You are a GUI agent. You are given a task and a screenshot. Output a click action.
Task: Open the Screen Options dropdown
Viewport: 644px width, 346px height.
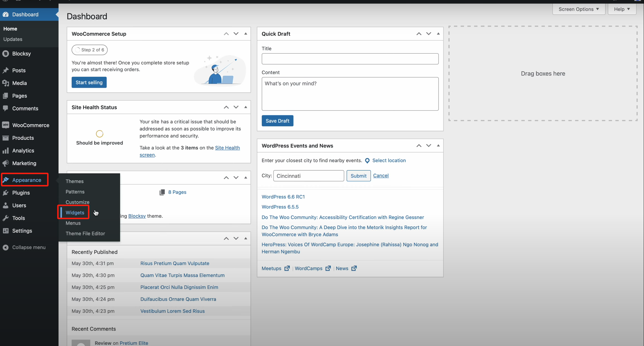tap(579, 9)
